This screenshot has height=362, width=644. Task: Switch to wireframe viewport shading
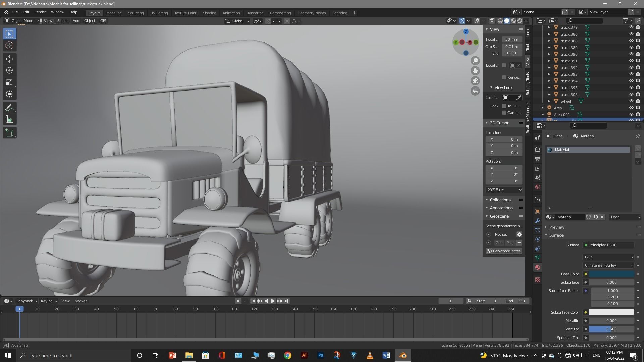500,21
